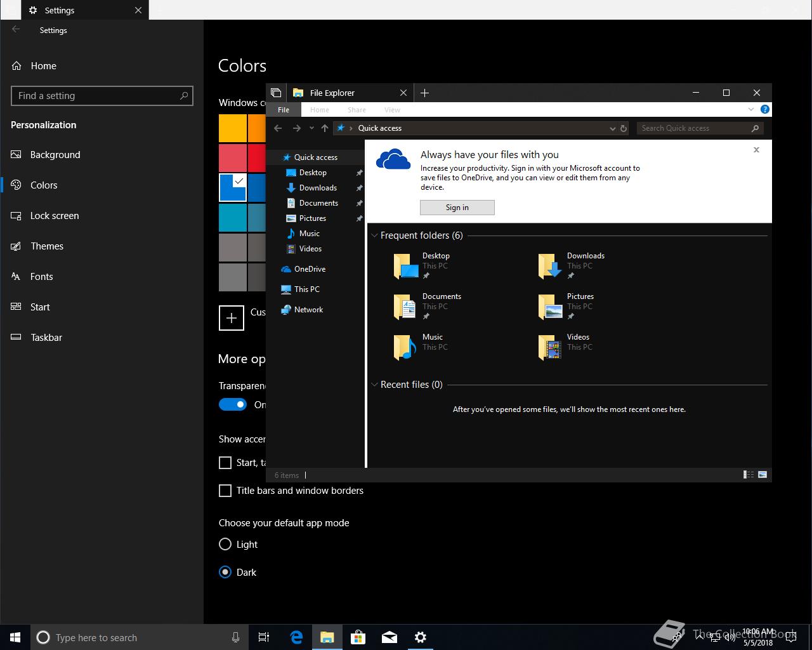Open File Explorer help icon
The image size is (812, 650).
[765, 109]
